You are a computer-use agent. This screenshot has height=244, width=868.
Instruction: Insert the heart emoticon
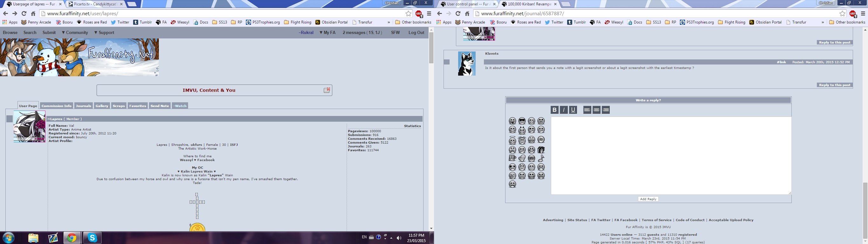click(x=522, y=158)
